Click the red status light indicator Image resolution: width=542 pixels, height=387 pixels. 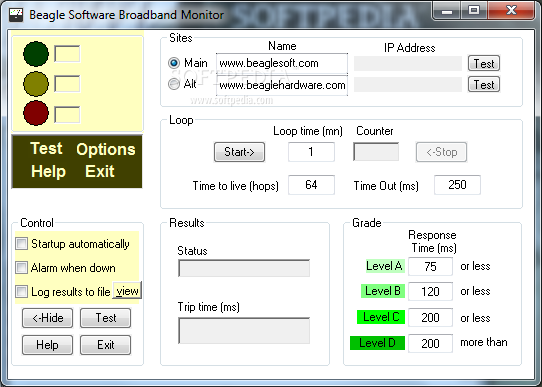point(36,113)
